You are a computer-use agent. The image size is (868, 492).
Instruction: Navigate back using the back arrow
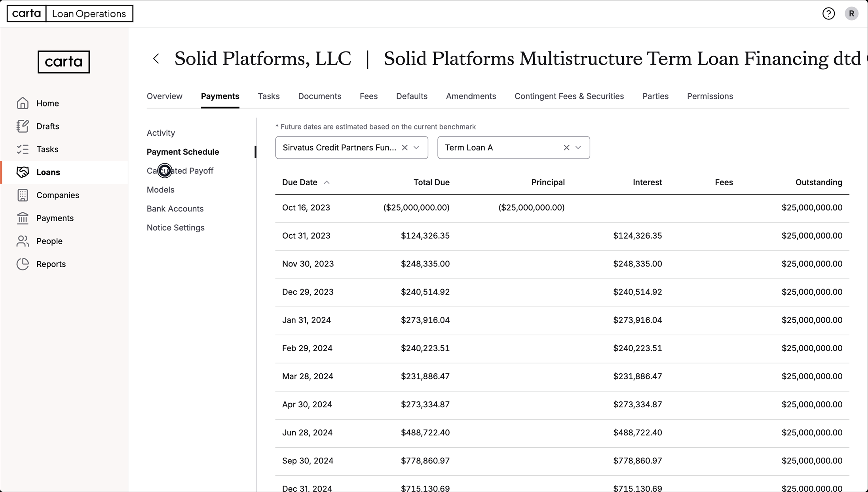click(156, 58)
